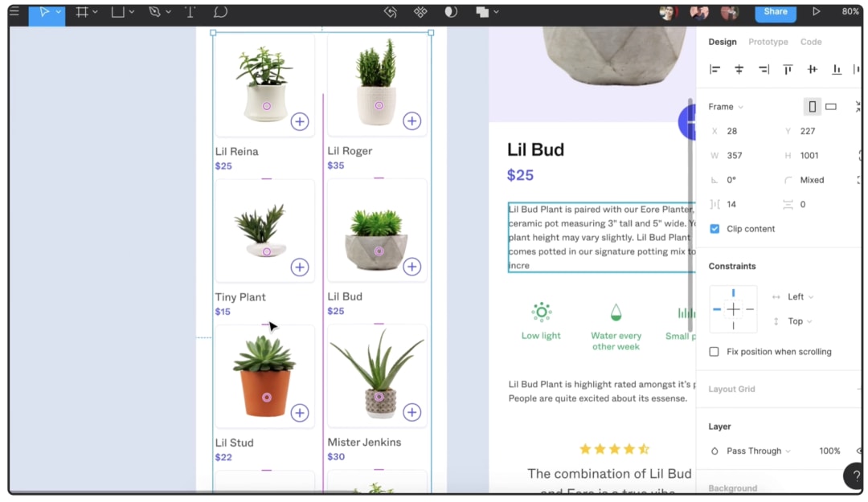The width and height of the screenshot is (868, 502).
Task: Select the Comment tool
Action: 220,11
